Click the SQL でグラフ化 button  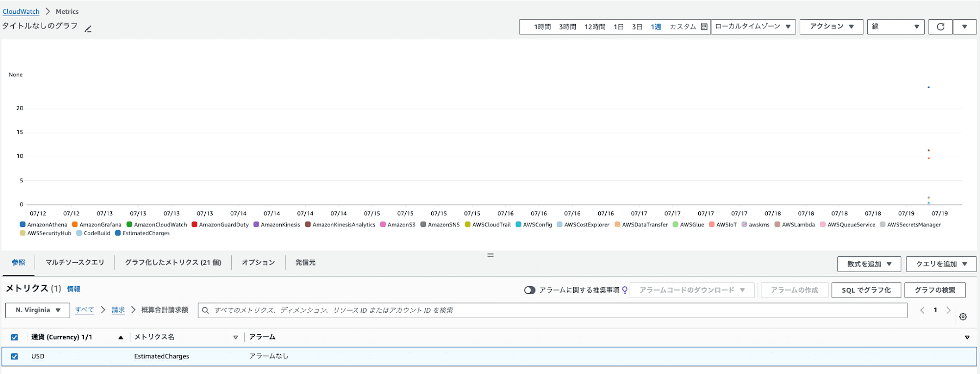coord(866,290)
